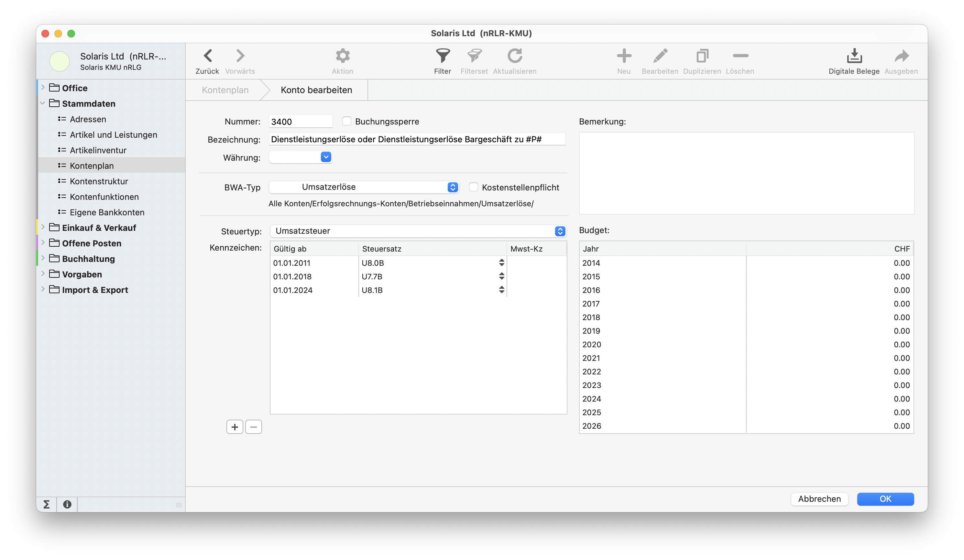Open the Filter funnel tool

(443, 56)
